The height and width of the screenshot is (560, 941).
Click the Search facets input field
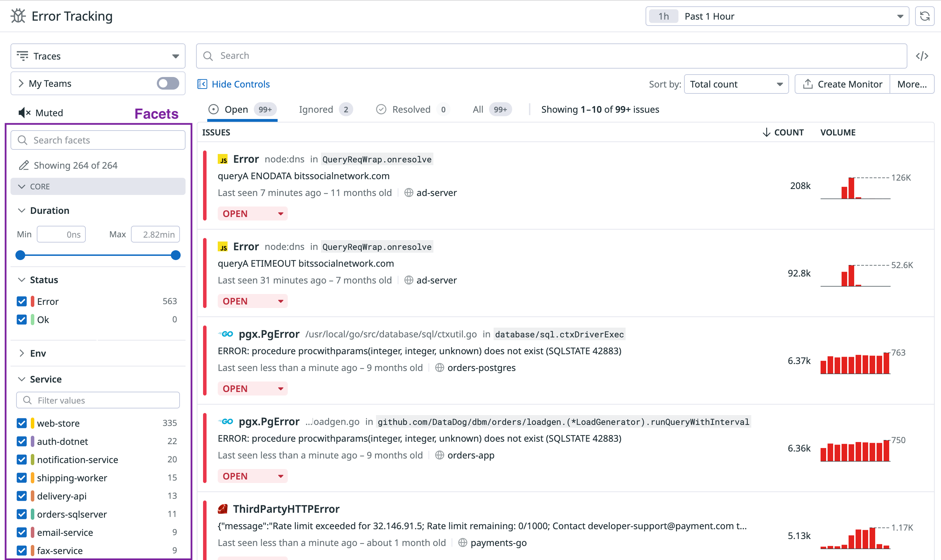point(98,140)
